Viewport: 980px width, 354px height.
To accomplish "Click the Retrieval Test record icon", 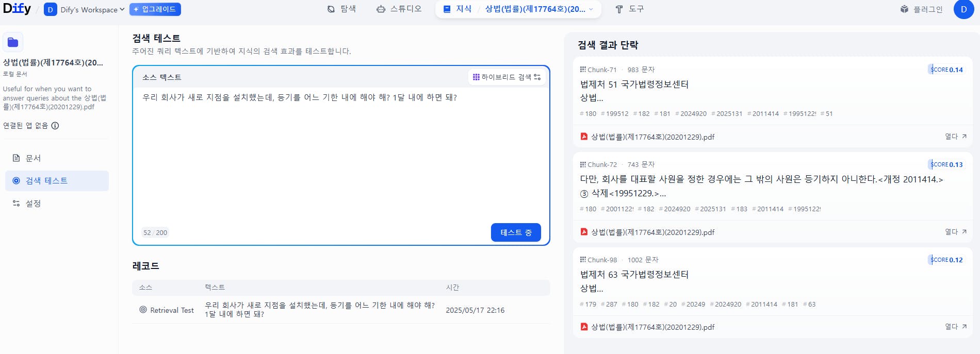I will pos(143,310).
